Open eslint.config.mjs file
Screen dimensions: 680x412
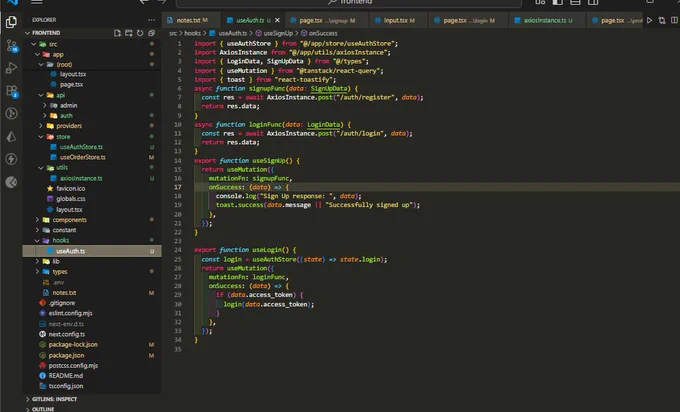[x=70, y=313]
